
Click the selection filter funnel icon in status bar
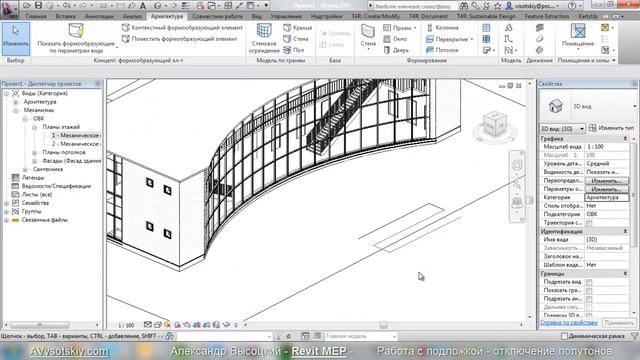pos(634,336)
